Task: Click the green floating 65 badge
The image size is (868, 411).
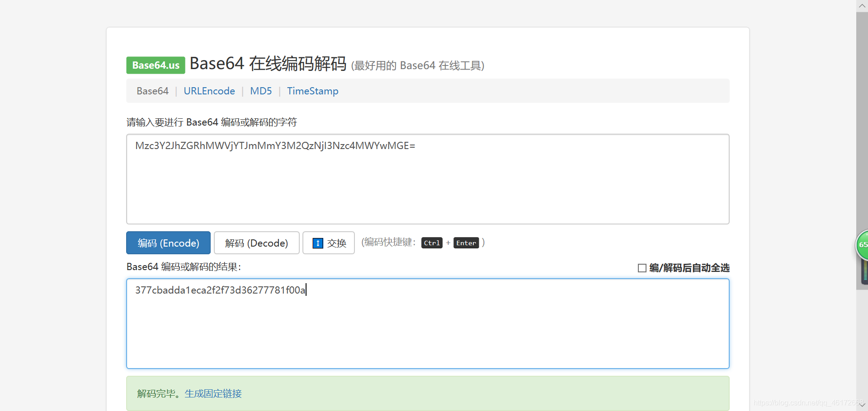Action: click(863, 244)
